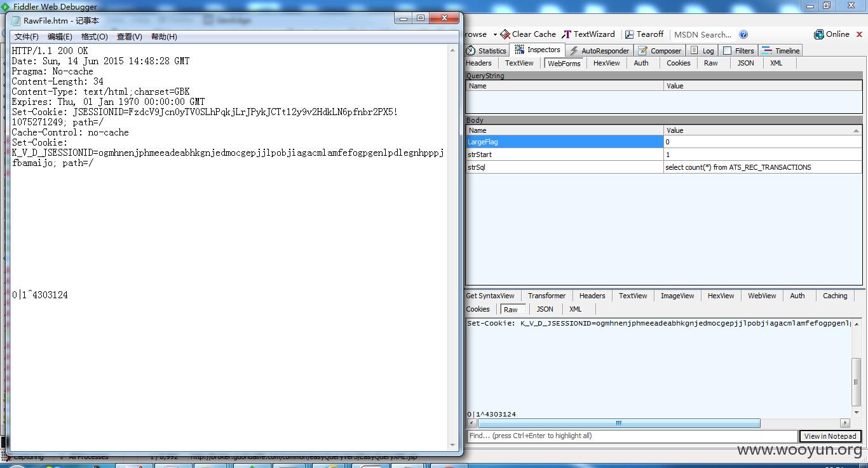Open the response Transformer tab
The width and height of the screenshot is (868, 468).
[x=546, y=296]
